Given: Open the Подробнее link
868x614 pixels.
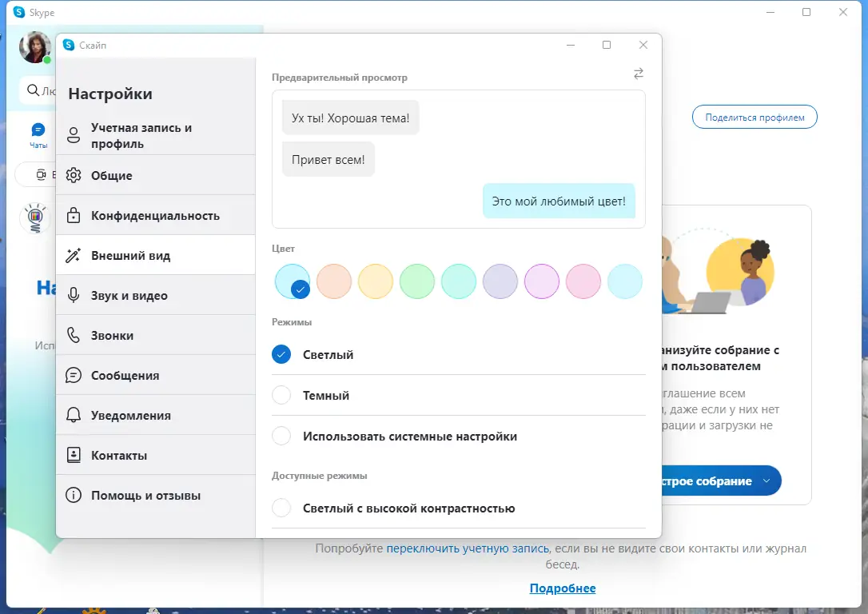Looking at the screenshot, I should [x=563, y=588].
